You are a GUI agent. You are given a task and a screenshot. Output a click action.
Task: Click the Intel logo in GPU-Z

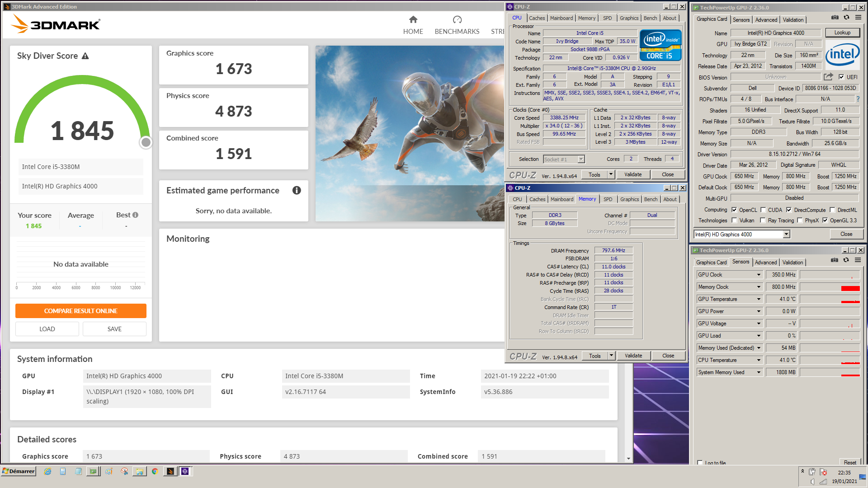842,55
